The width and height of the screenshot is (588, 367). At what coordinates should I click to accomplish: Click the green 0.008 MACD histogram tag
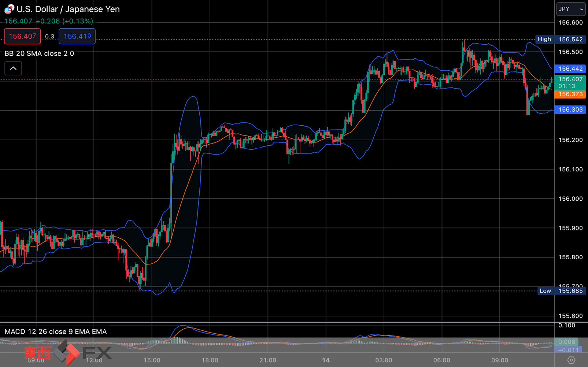[x=566, y=342]
